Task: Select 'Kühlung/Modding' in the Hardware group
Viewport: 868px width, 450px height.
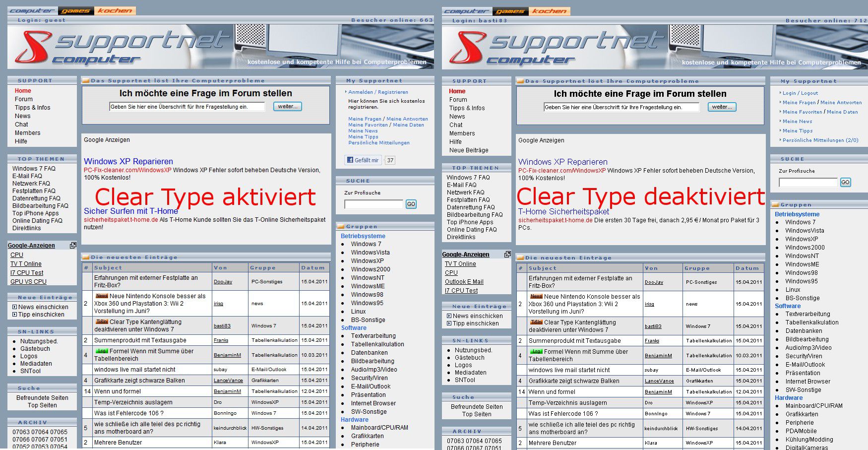Action: 809,439
